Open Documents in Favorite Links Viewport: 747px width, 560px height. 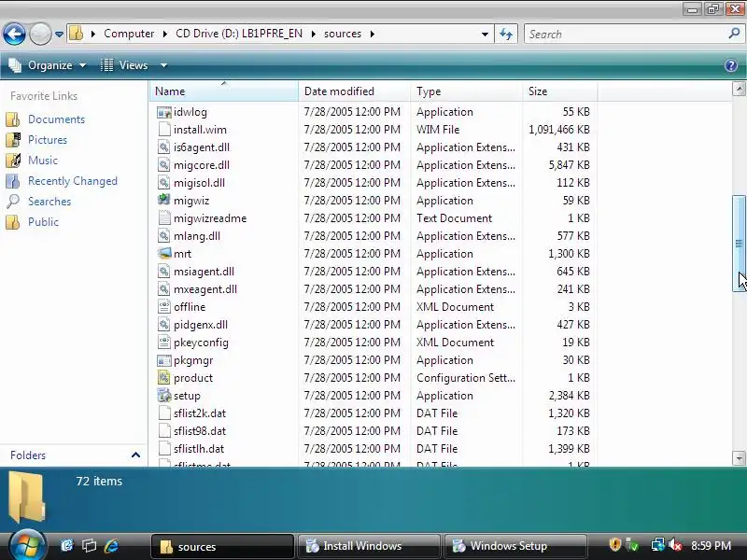(56, 119)
